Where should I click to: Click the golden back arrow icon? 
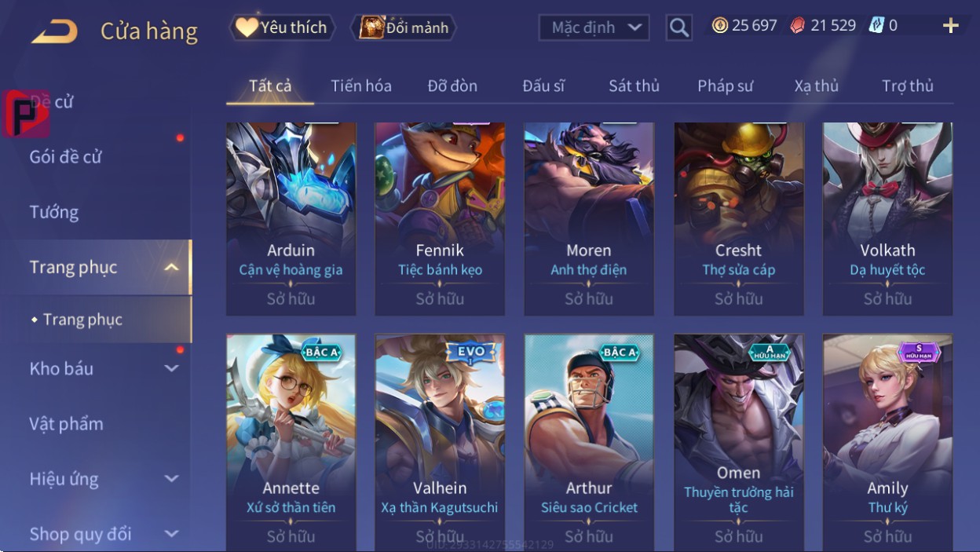pyautogui.click(x=55, y=31)
